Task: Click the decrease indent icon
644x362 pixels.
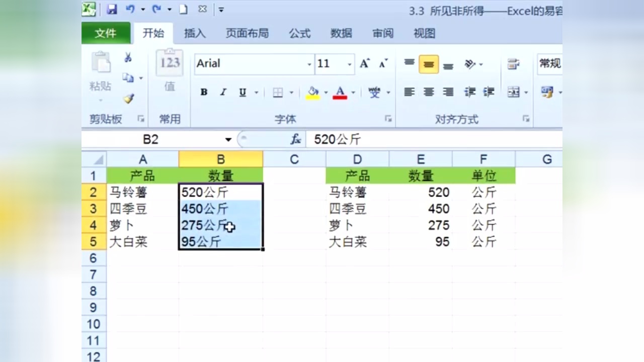Action: pyautogui.click(x=470, y=92)
